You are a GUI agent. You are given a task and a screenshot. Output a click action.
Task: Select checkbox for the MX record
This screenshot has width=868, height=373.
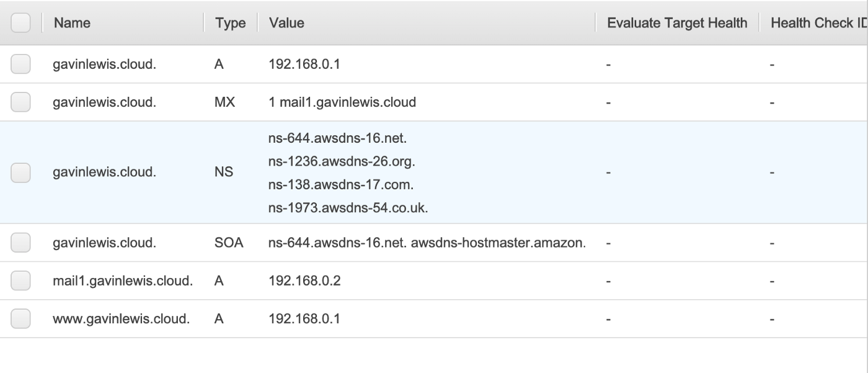[x=20, y=102]
